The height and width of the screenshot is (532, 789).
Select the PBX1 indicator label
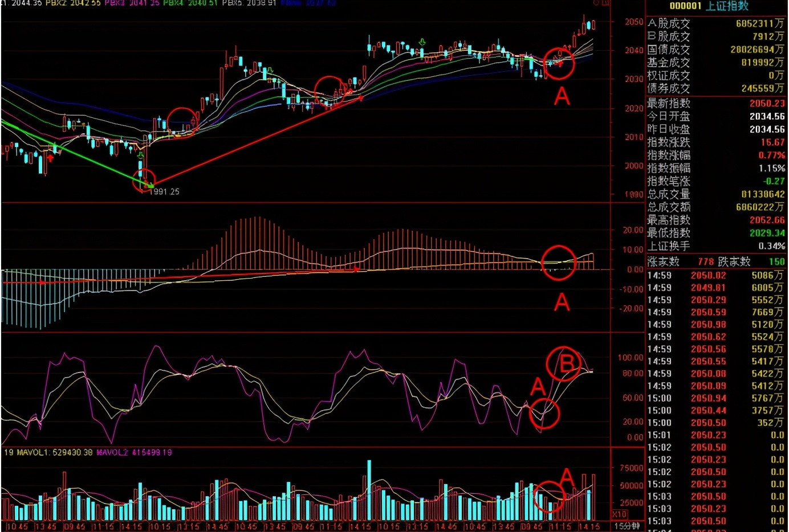click(x=3, y=3)
